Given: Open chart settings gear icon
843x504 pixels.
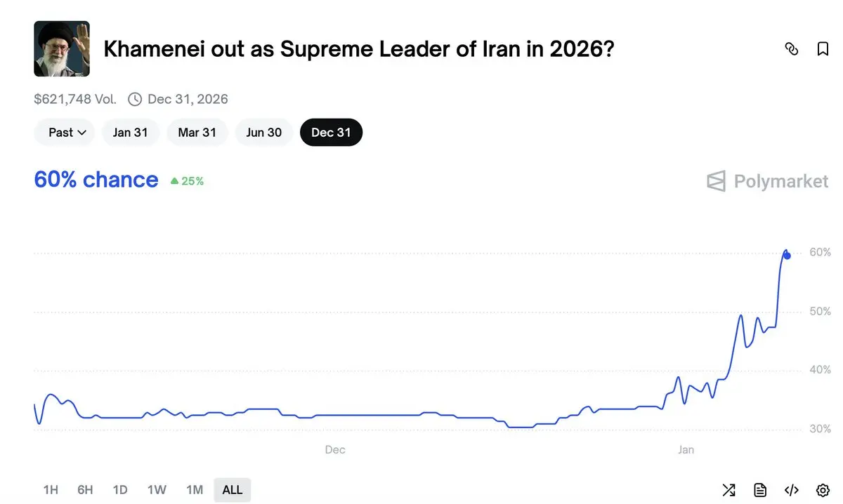Looking at the screenshot, I should (823, 490).
